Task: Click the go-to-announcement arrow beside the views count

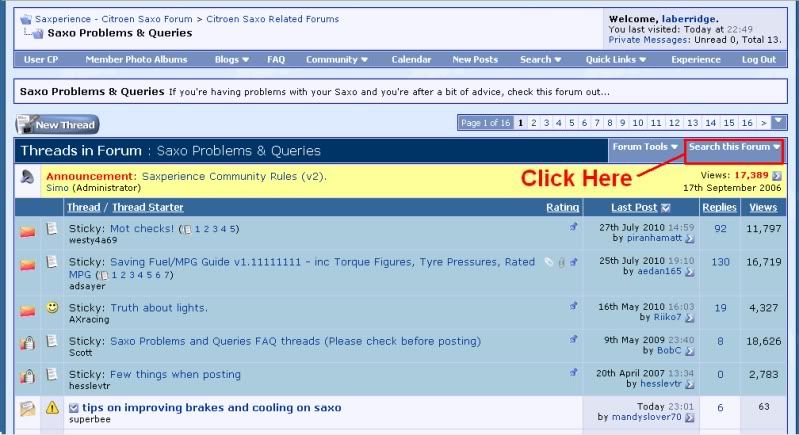Action: 777,176
